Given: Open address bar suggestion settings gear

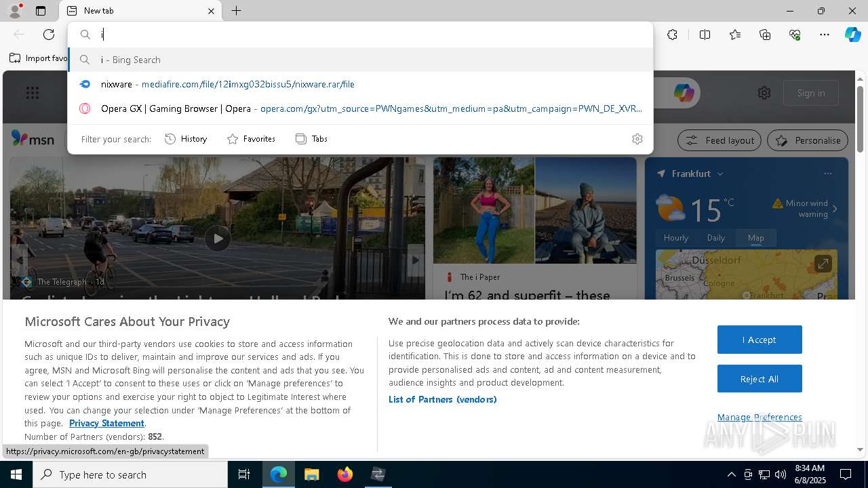Looking at the screenshot, I should [637, 139].
